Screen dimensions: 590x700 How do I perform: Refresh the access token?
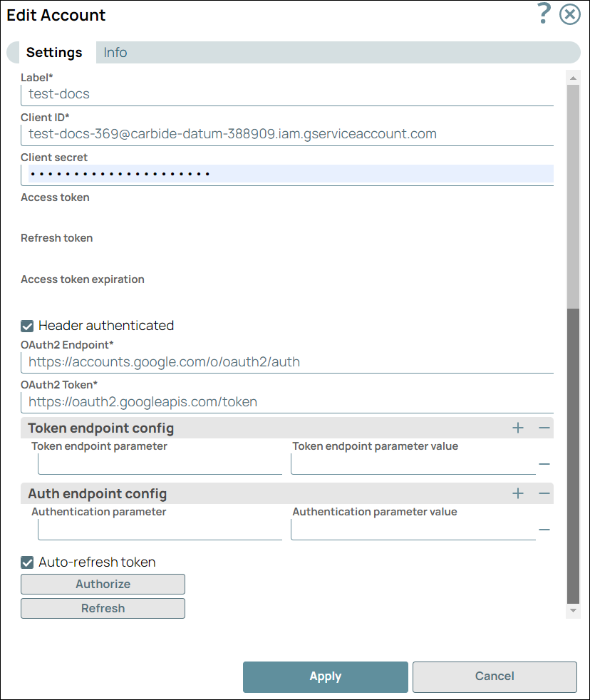point(103,608)
